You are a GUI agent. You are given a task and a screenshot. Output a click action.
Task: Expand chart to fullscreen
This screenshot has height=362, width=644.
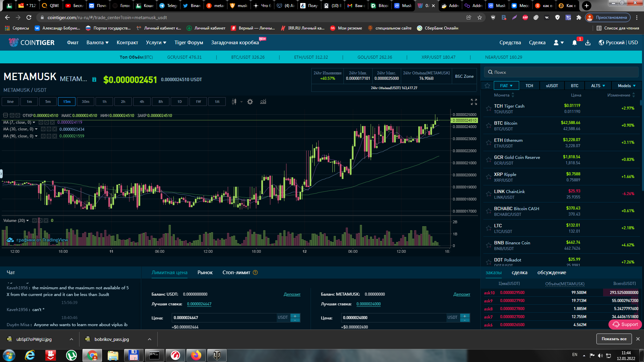(x=474, y=102)
